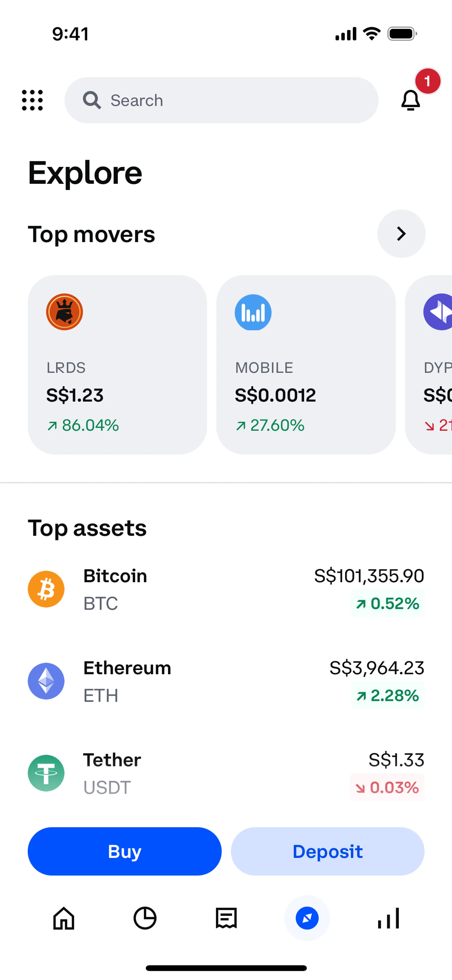Viewport: 452px width, 980px height.
Task: Select the Explore compass tab
Action: [307, 918]
